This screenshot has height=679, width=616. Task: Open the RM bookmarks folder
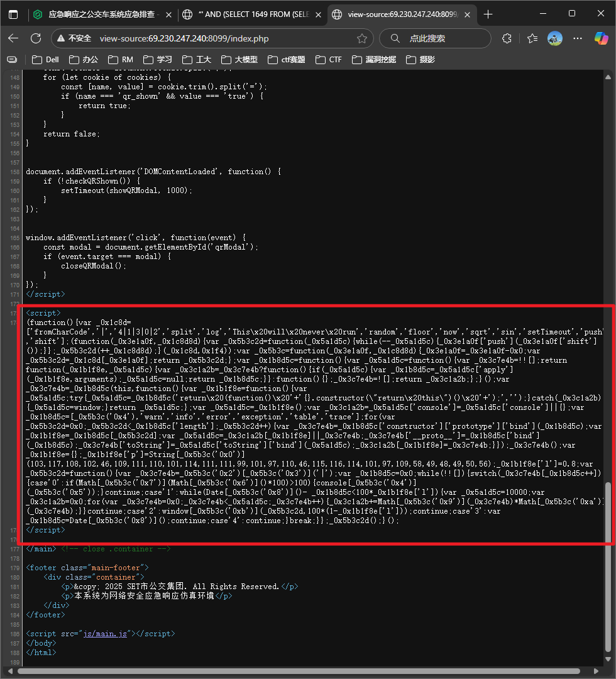pyautogui.click(x=121, y=59)
